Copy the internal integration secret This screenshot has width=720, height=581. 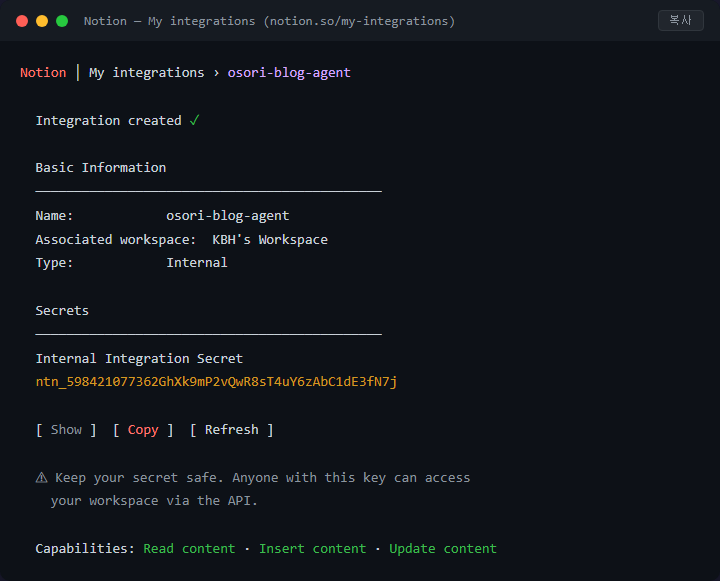pos(143,430)
